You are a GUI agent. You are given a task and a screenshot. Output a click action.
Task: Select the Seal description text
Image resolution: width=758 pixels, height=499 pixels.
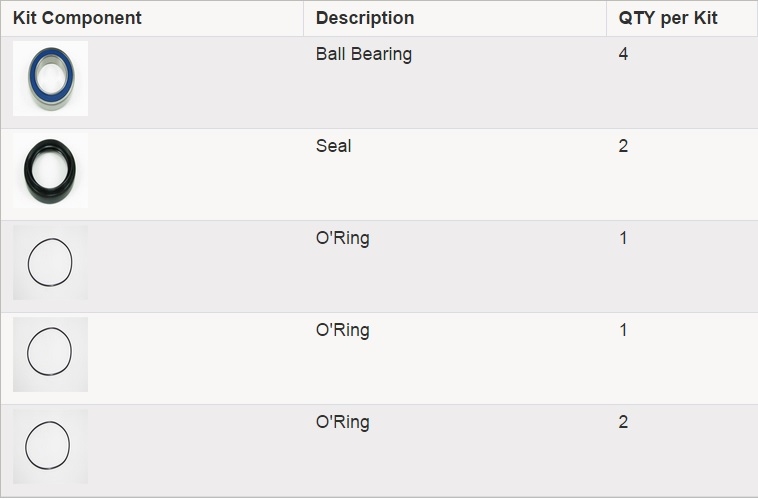click(334, 146)
